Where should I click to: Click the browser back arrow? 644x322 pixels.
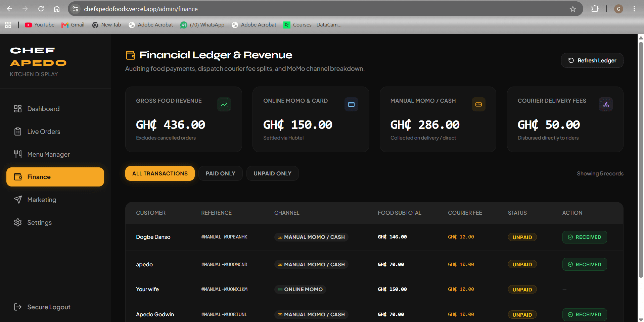pos(9,9)
